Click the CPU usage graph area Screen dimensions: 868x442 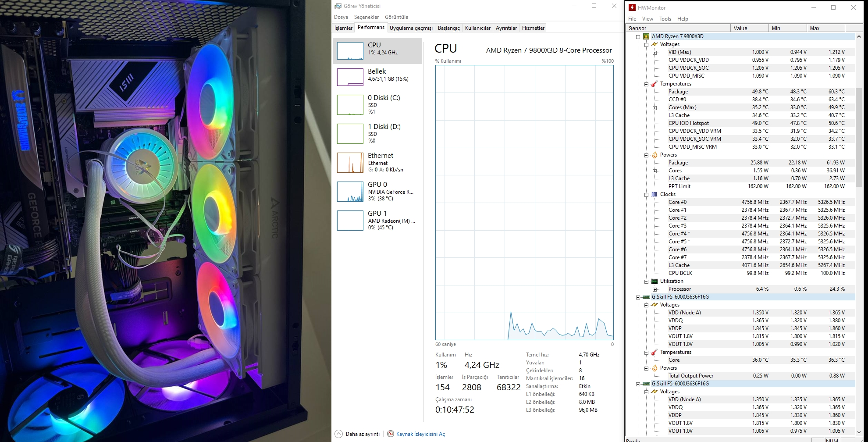[524, 203]
